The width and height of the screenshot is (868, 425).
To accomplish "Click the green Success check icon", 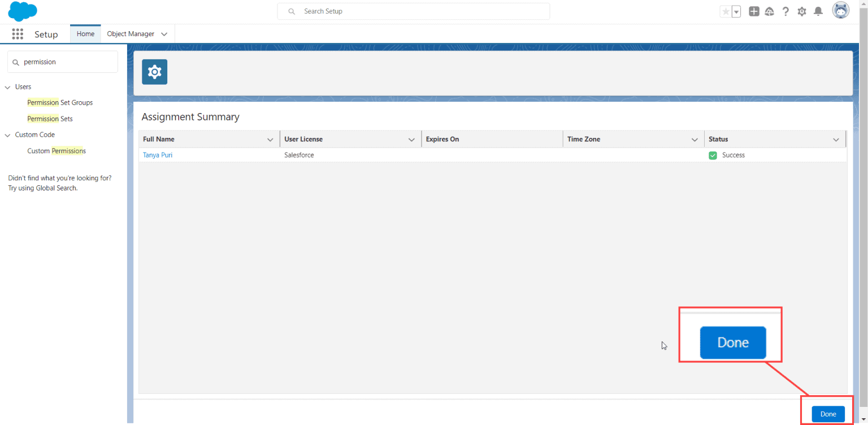I will (x=713, y=155).
